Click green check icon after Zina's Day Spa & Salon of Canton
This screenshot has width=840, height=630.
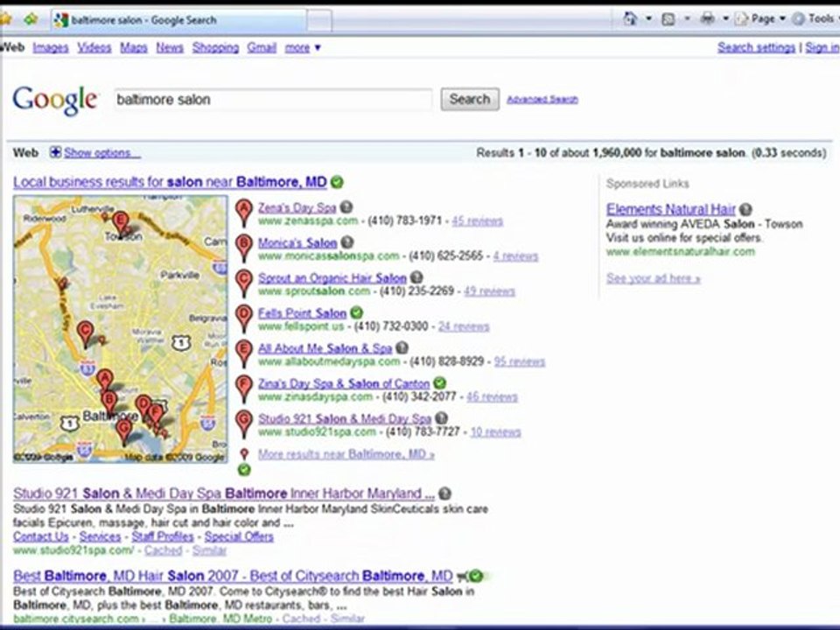[439, 382]
